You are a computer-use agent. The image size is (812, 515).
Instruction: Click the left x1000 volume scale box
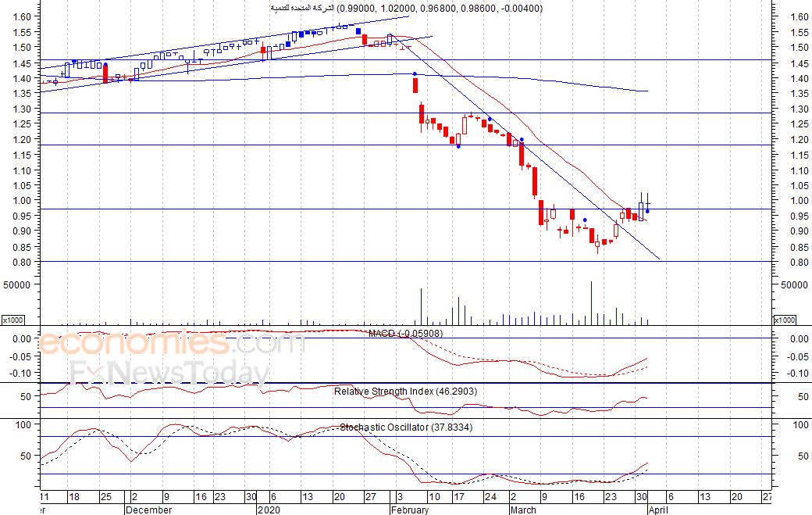coord(13,320)
